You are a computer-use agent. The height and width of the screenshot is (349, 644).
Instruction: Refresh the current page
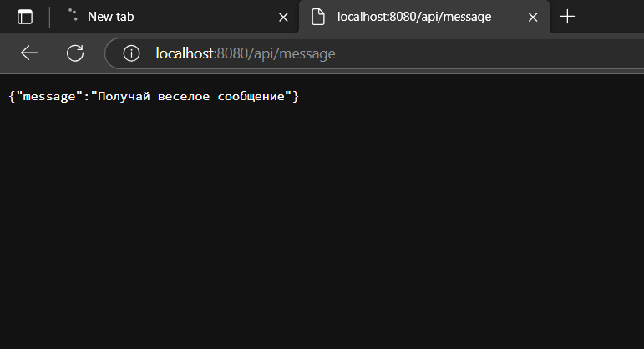click(x=75, y=53)
